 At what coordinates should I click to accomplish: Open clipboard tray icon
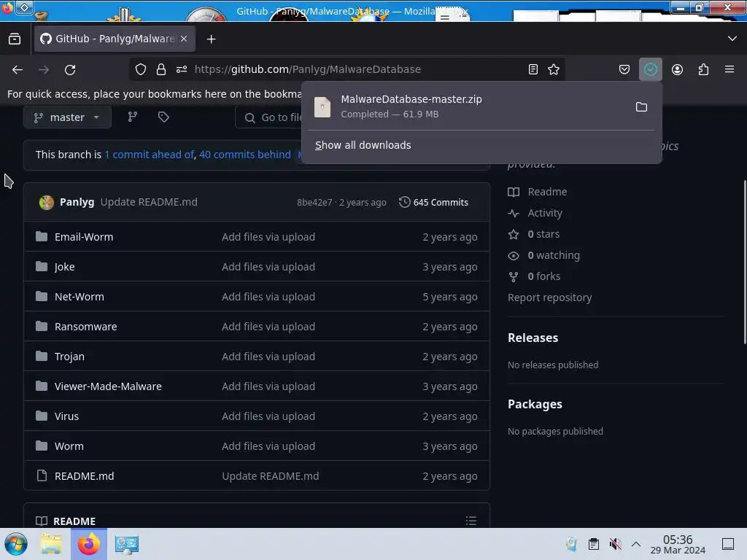(x=593, y=544)
